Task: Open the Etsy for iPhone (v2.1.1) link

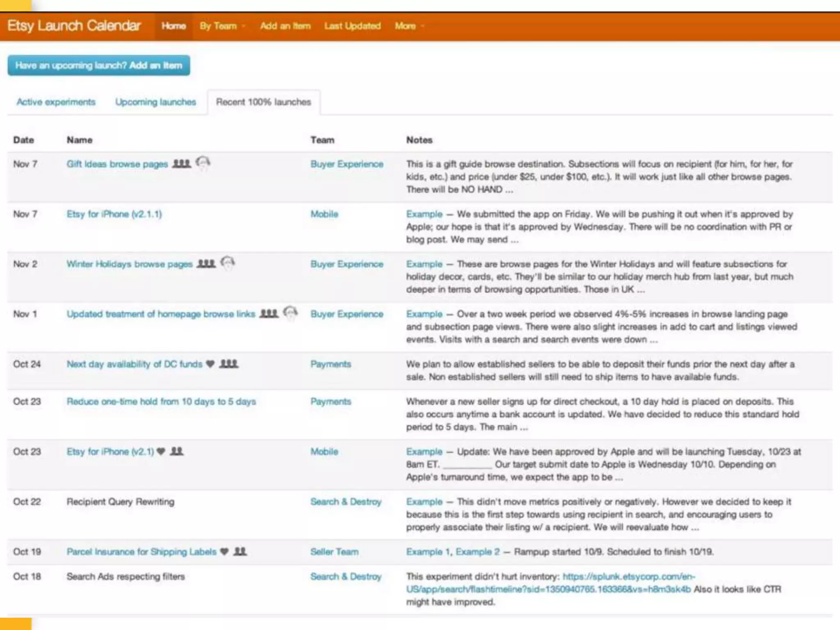Action: click(x=114, y=214)
